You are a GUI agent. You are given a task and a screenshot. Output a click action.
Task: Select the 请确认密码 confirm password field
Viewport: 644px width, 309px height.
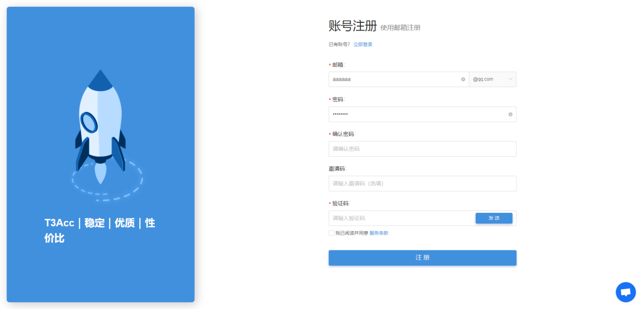pyautogui.click(x=422, y=149)
